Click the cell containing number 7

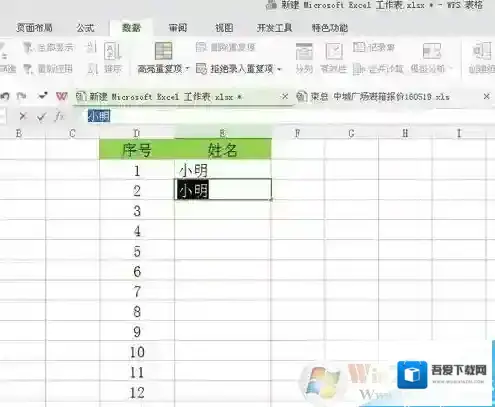[137, 291]
